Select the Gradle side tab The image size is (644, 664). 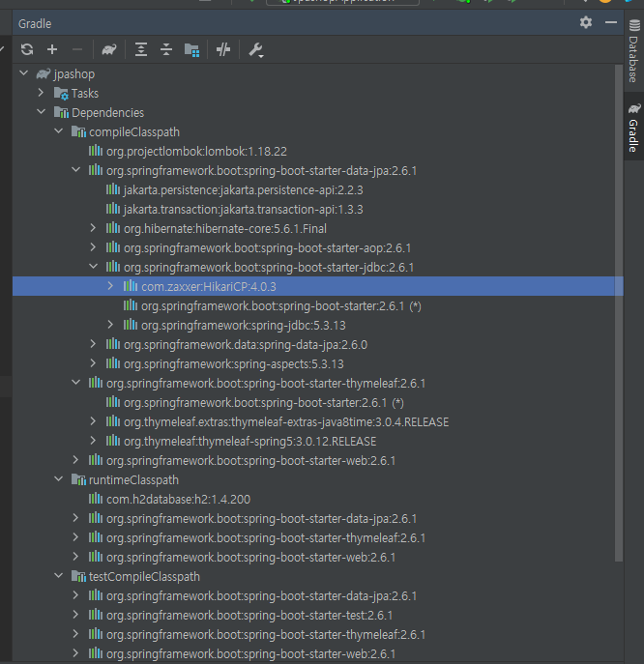pos(633,127)
